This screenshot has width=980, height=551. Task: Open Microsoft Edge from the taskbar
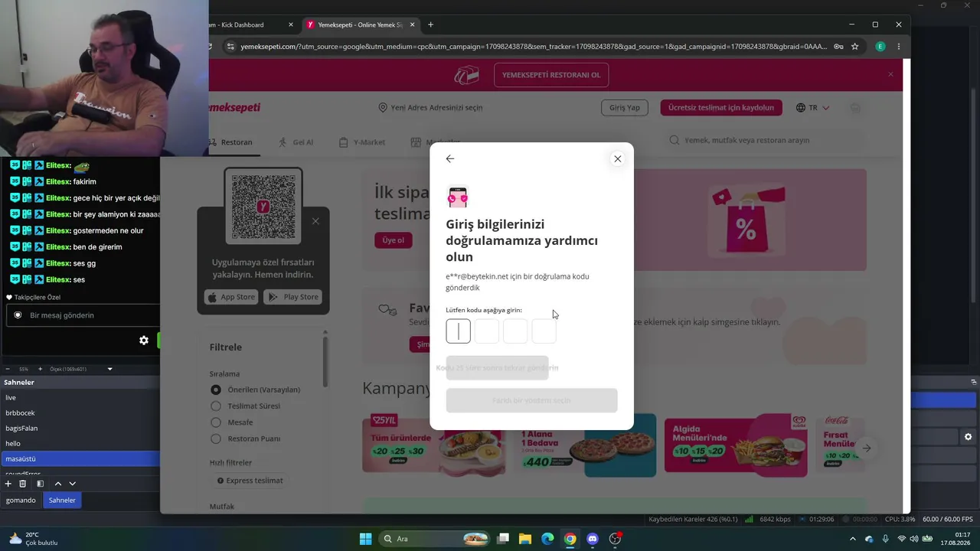(547, 539)
